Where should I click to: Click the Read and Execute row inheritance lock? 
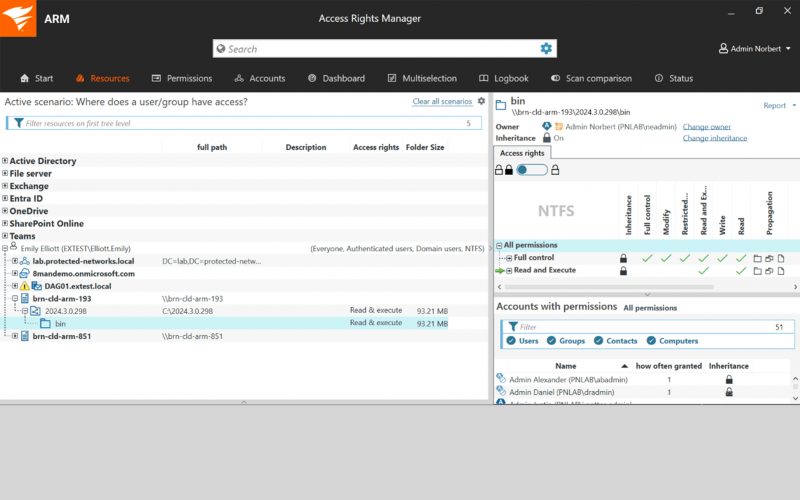click(623, 271)
